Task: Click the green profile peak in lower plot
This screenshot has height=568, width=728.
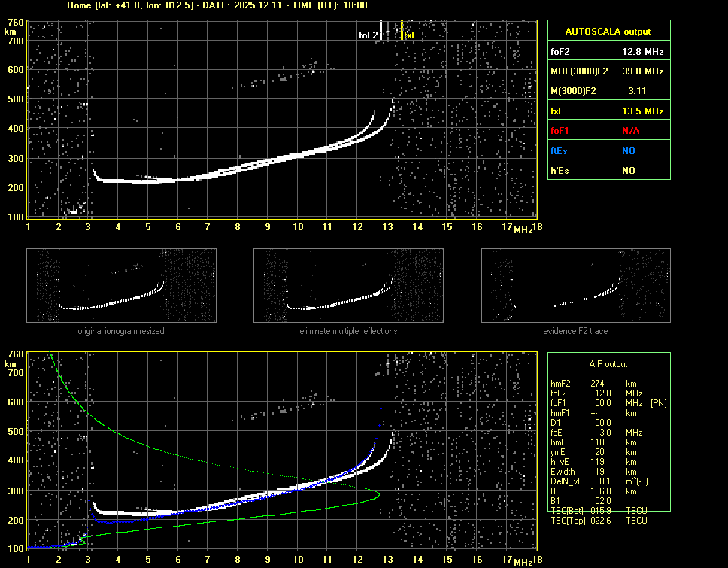Action: click(378, 494)
